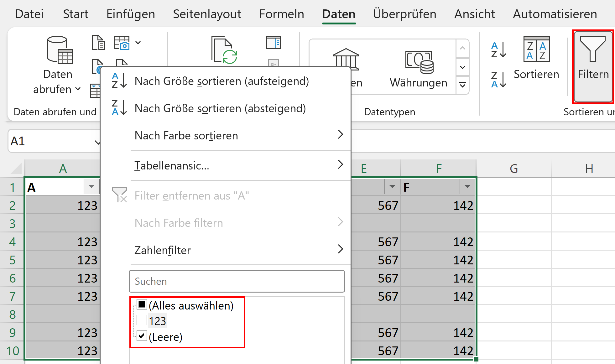Select row 3 header

click(x=12, y=223)
